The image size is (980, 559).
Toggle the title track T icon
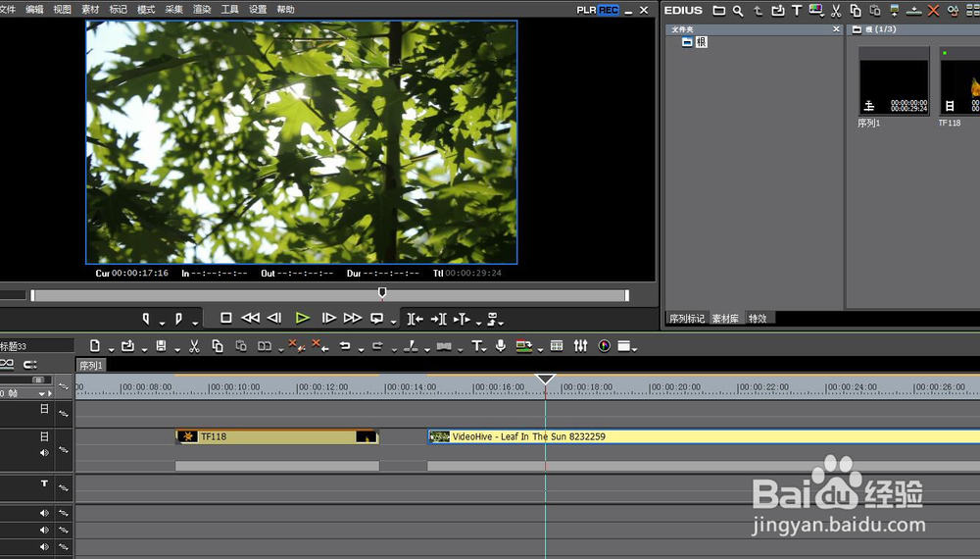(x=44, y=483)
